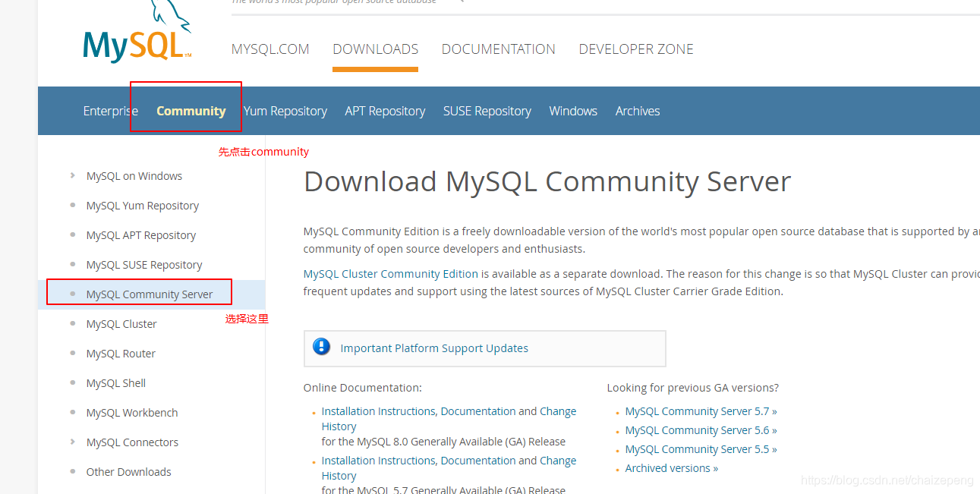Select MySQL Community Server in sidebar

(x=150, y=294)
